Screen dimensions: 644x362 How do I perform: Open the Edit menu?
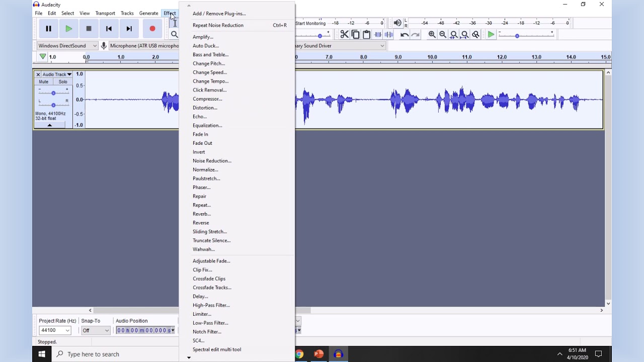52,14
